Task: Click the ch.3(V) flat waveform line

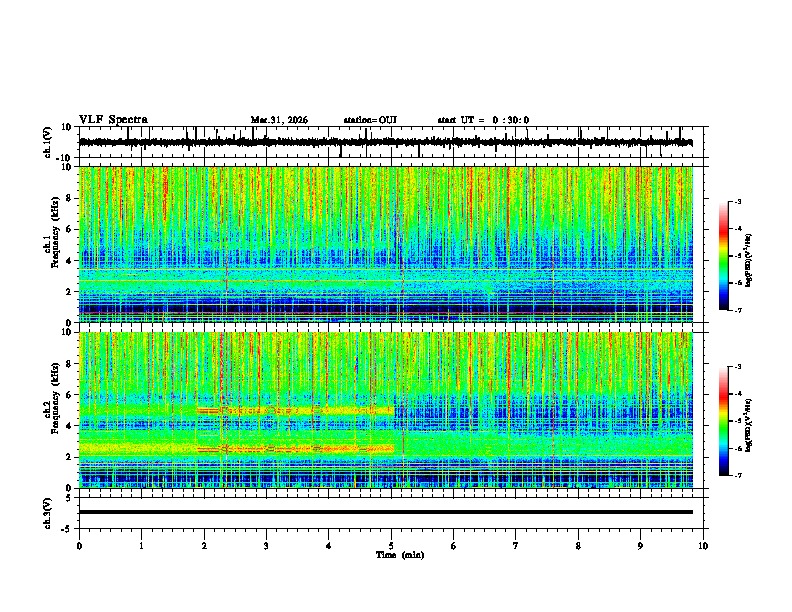Action: point(386,512)
